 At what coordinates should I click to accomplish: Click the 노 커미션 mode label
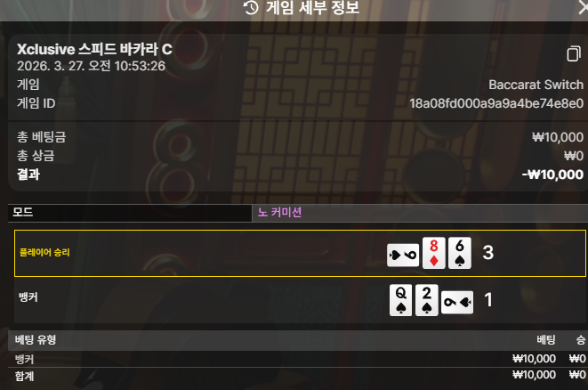coord(279,213)
